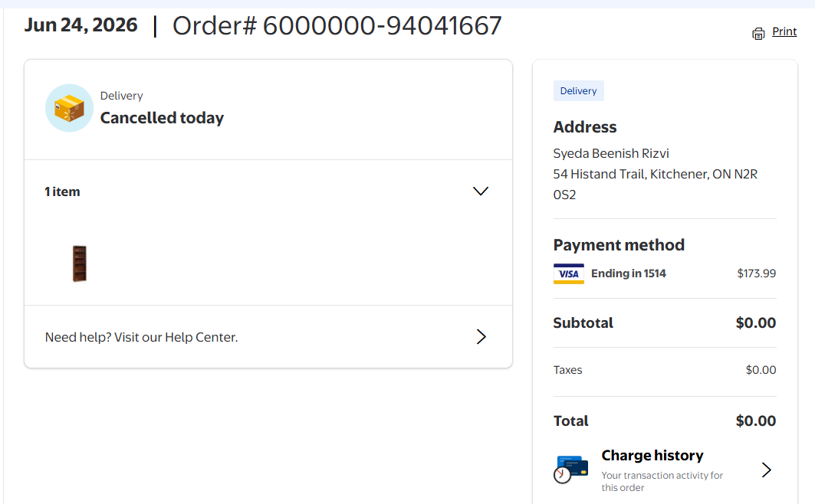
Task: Click the Payment method heading
Action: point(619,245)
